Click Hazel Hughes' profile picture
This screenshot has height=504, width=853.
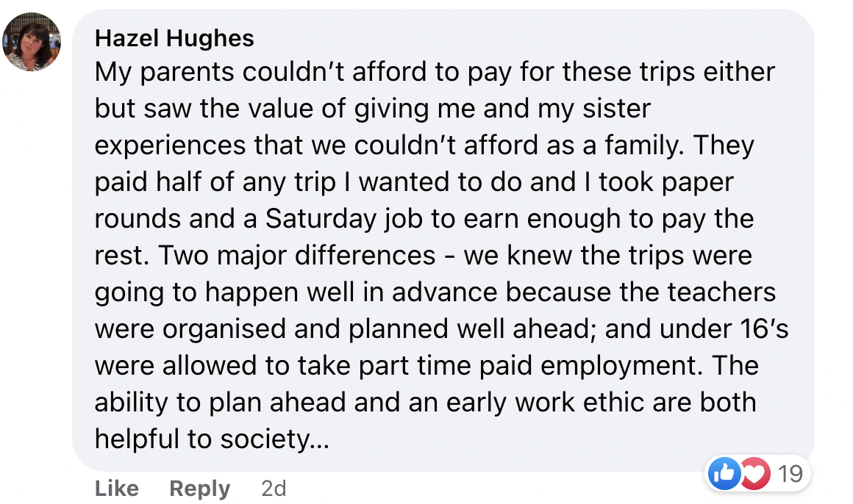(x=32, y=42)
